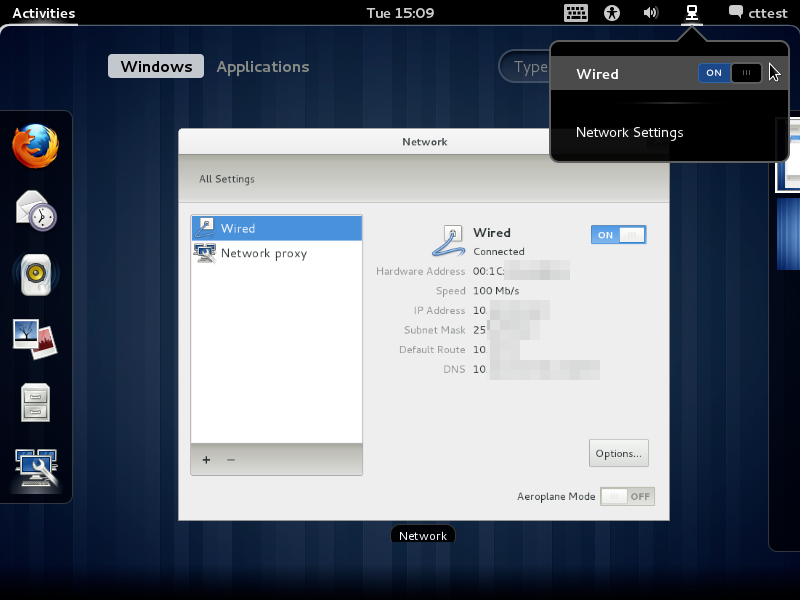Click the keyboard icon in top bar
Screen dimensions: 800x600
(x=576, y=13)
